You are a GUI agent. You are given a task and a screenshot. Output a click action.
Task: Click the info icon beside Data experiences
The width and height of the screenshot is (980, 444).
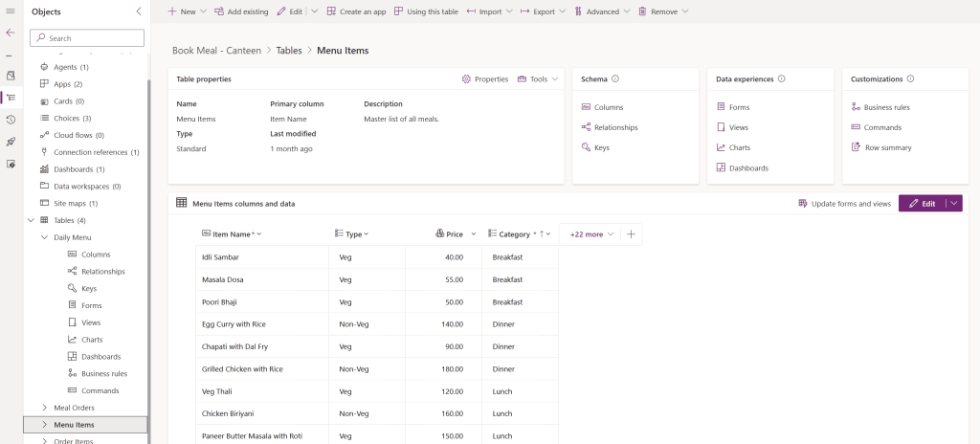pos(782,79)
